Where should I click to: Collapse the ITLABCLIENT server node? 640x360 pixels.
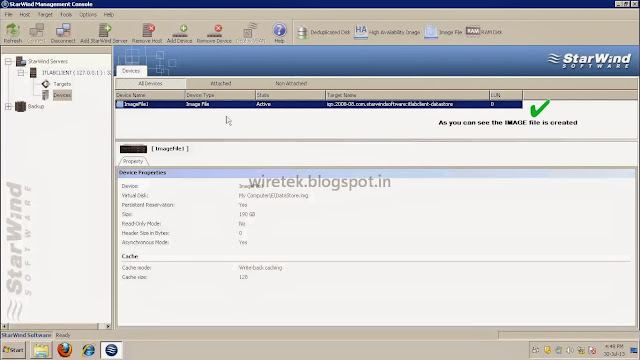21,73
